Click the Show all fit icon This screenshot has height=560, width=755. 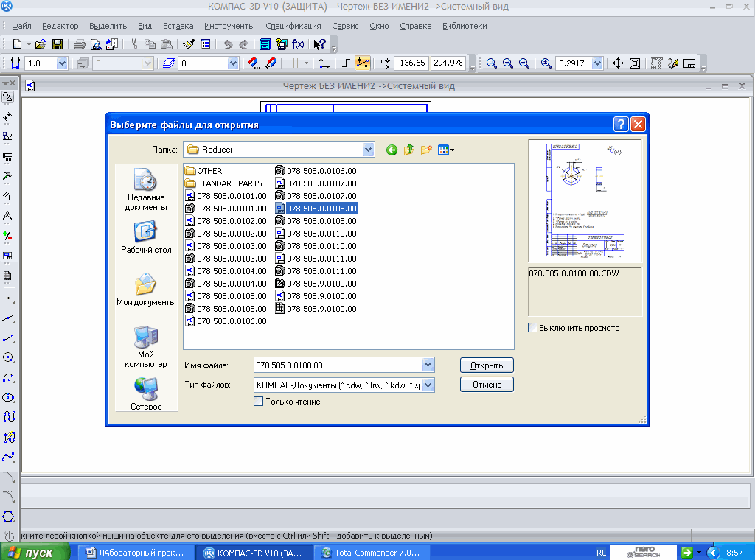(635, 63)
